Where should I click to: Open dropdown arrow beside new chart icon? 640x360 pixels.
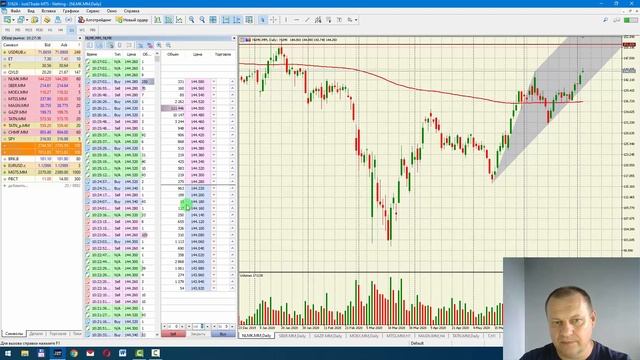[13, 20]
